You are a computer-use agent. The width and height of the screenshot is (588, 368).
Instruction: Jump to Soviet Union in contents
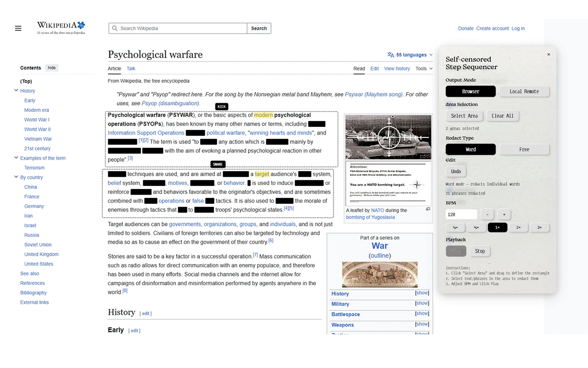coord(38,245)
